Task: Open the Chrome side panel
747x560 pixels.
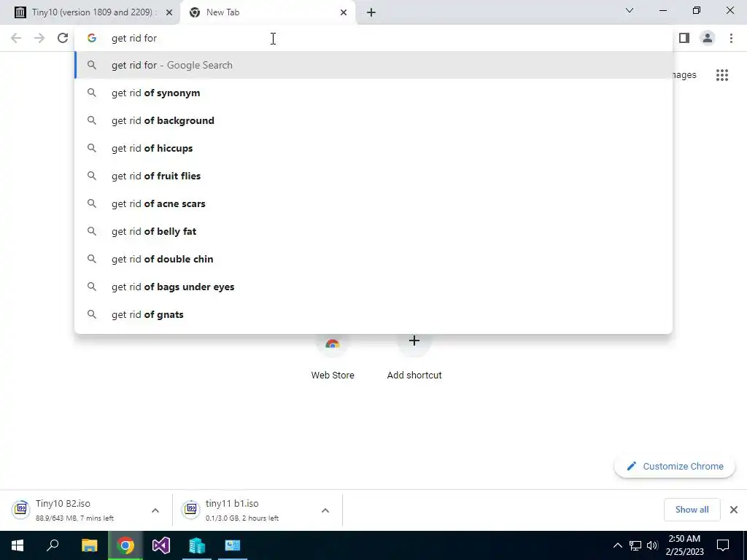Action: (684, 38)
